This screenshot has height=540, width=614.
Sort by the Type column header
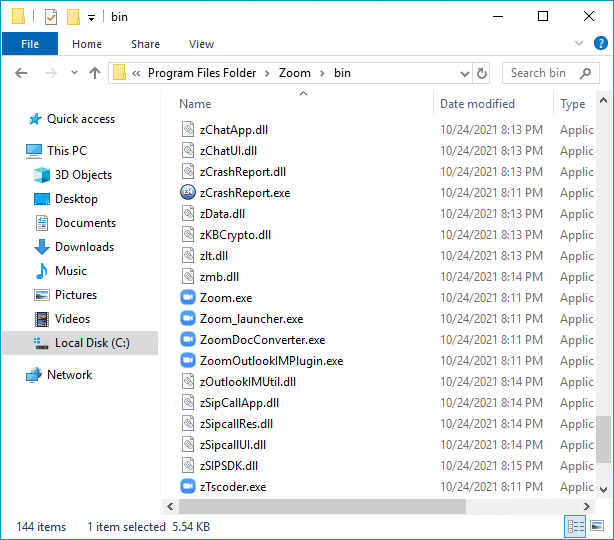(574, 104)
